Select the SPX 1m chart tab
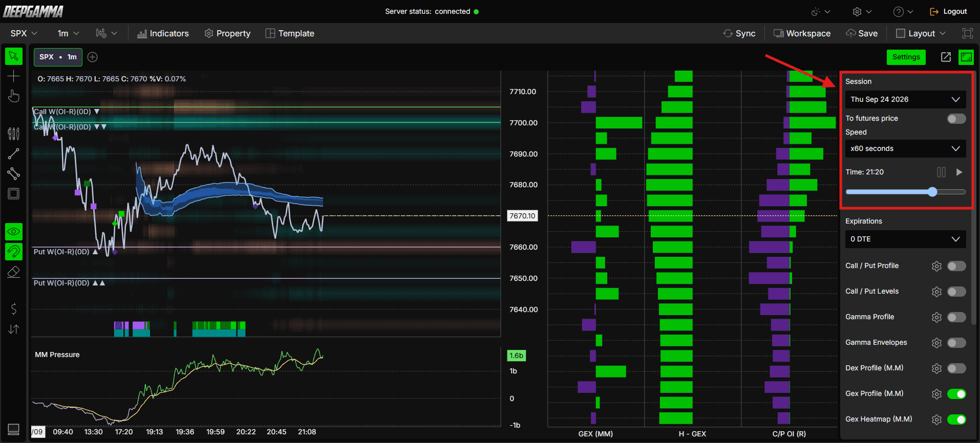 click(58, 57)
